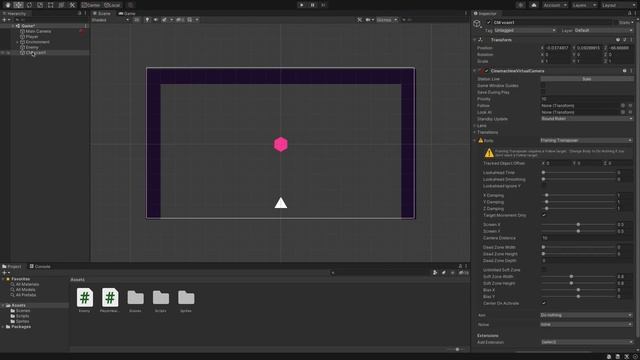This screenshot has height=360, width=640.
Task: Open the Standby Update dropdown
Action: click(587, 118)
